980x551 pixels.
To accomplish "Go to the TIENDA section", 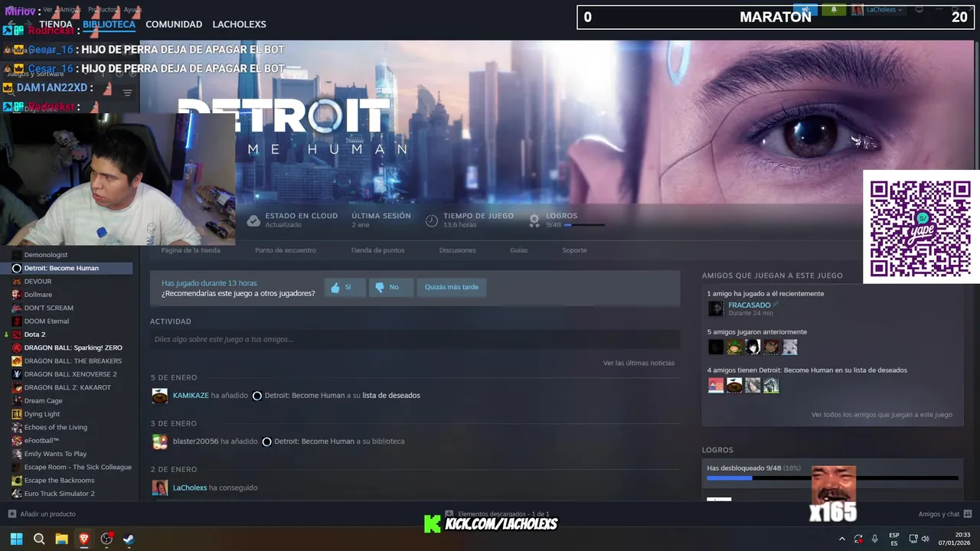I will (x=56, y=24).
